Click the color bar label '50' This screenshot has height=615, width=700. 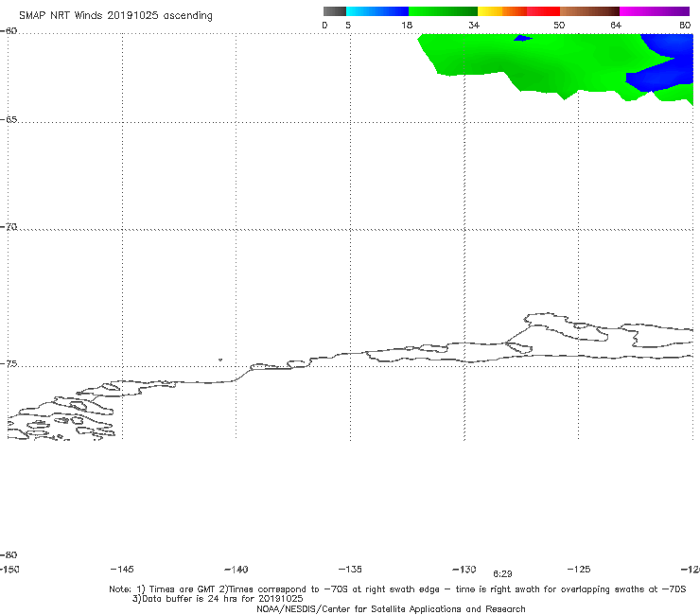pyautogui.click(x=559, y=26)
